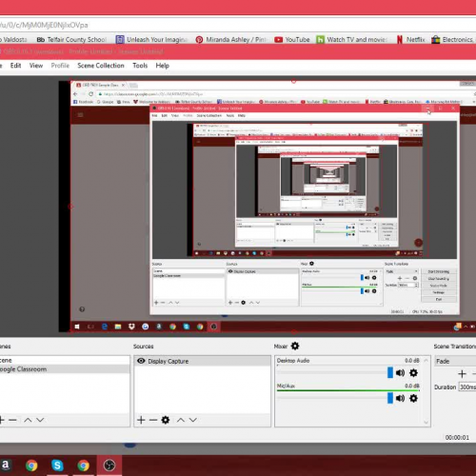Add a new source with plus icon

pyautogui.click(x=141, y=420)
